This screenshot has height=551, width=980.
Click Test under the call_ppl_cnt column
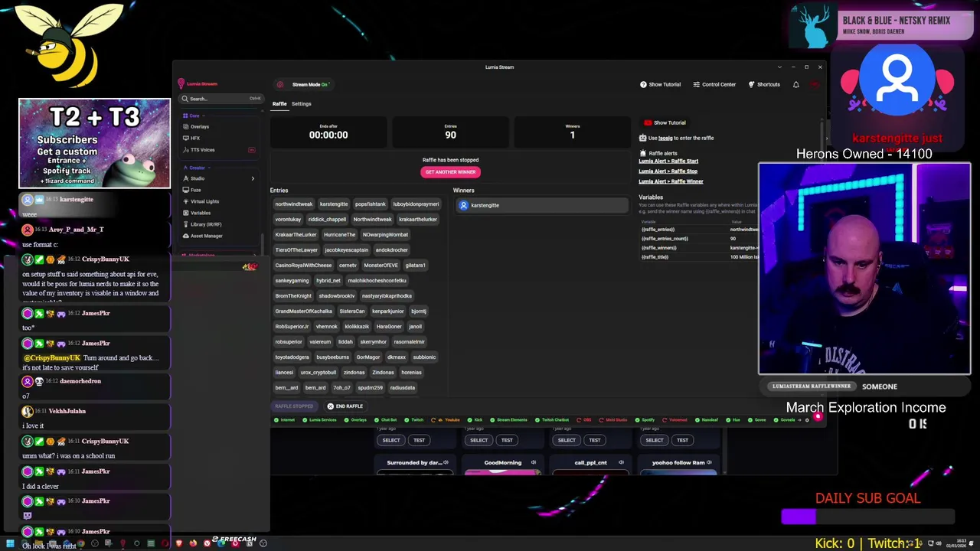pyautogui.click(x=594, y=440)
